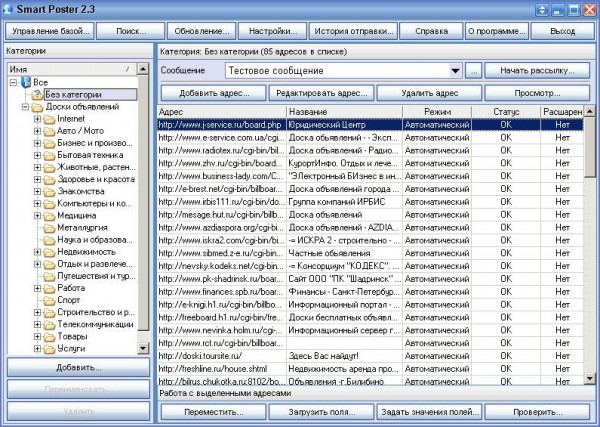600x427 pixels.
Task: Click the Доски объявлений folder icon
Action: pyautogui.click(x=37, y=107)
